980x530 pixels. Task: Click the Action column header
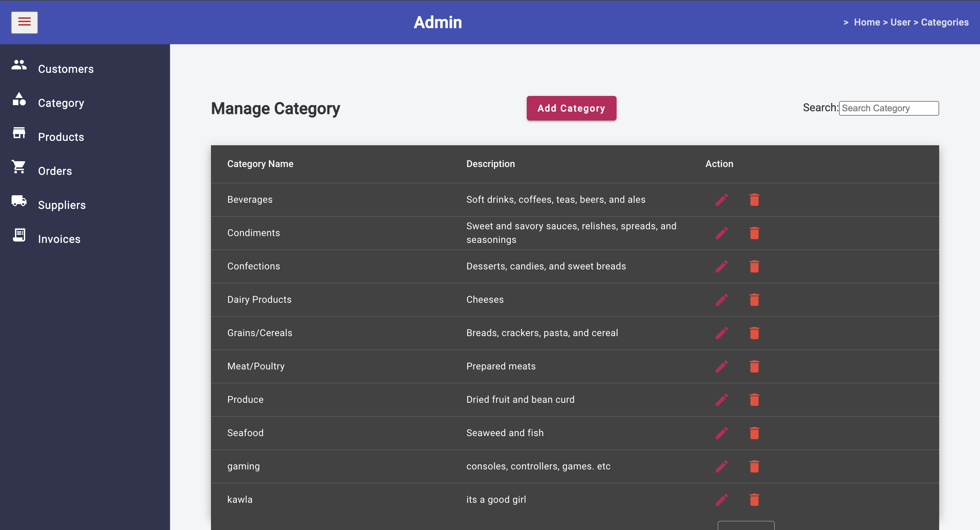point(719,164)
